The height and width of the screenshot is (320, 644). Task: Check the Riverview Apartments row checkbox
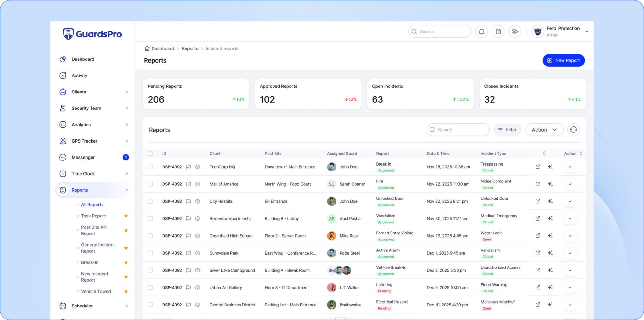(x=150, y=219)
